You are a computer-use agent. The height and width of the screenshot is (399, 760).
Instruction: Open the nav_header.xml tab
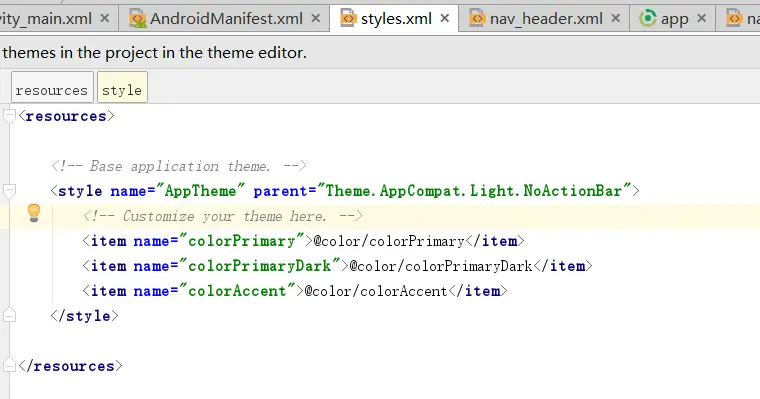tap(544, 19)
